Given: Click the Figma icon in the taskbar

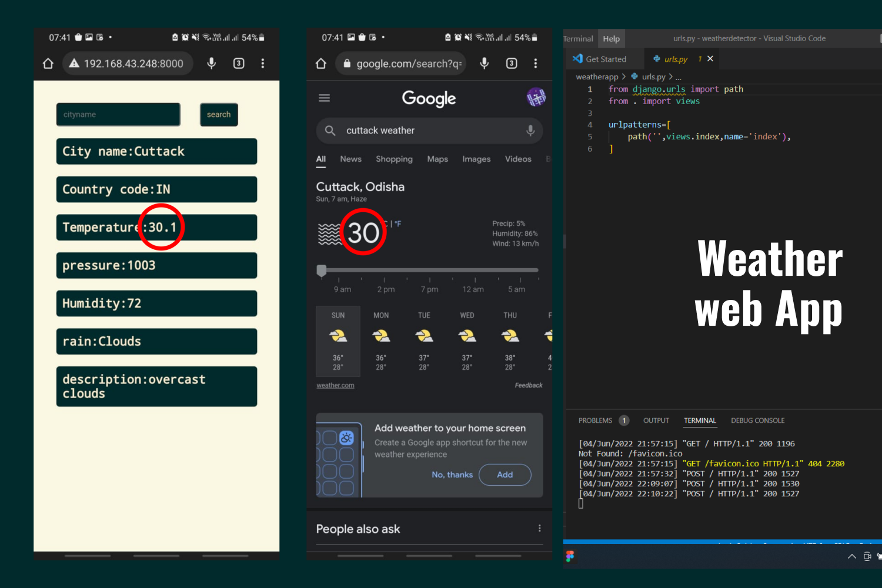Looking at the screenshot, I should (x=570, y=556).
